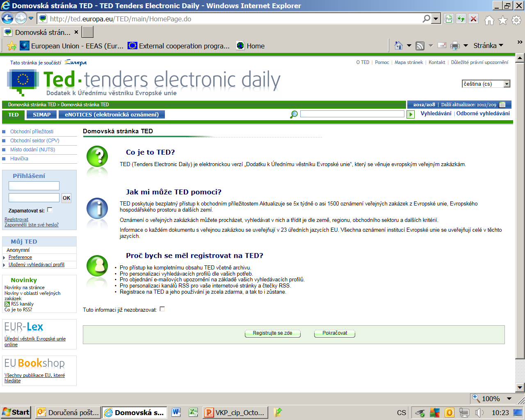The width and height of the screenshot is (525, 420).
Task: Open the 100% zoom level dropdown
Action: 509,399
